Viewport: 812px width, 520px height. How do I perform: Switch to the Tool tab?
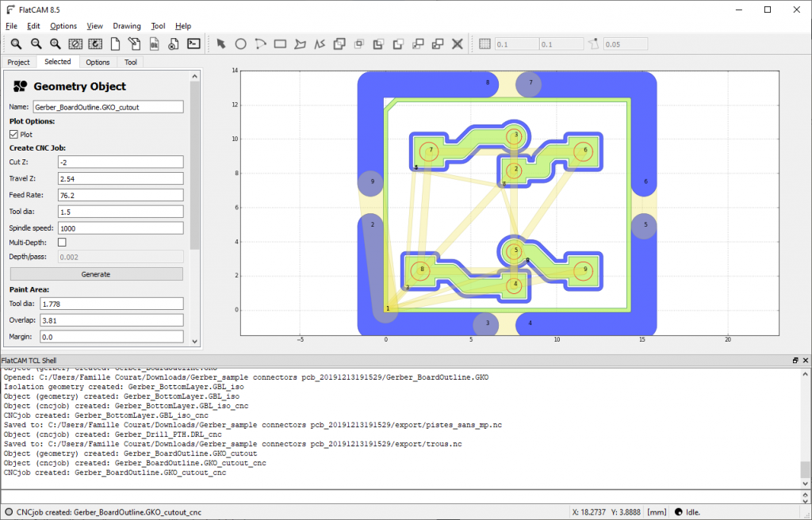pyautogui.click(x=131, y=62)
